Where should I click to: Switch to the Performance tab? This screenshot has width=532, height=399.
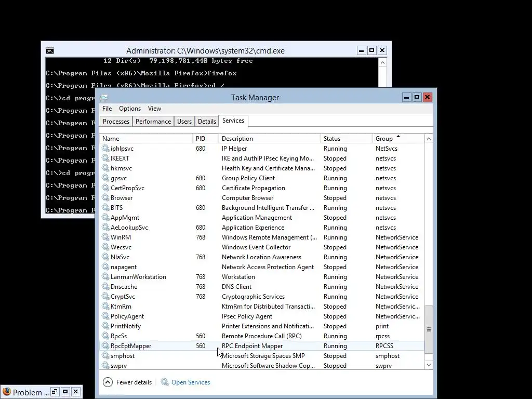tap(153, 122)
